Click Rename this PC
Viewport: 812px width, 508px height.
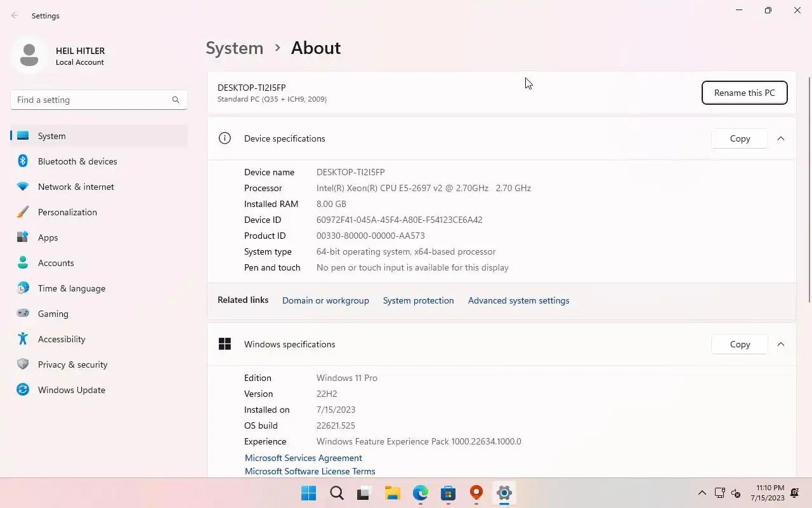pos(745,93)
